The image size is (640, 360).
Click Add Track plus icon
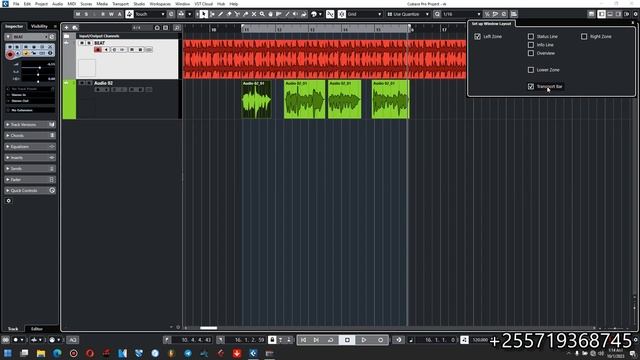tap(67, 28)
